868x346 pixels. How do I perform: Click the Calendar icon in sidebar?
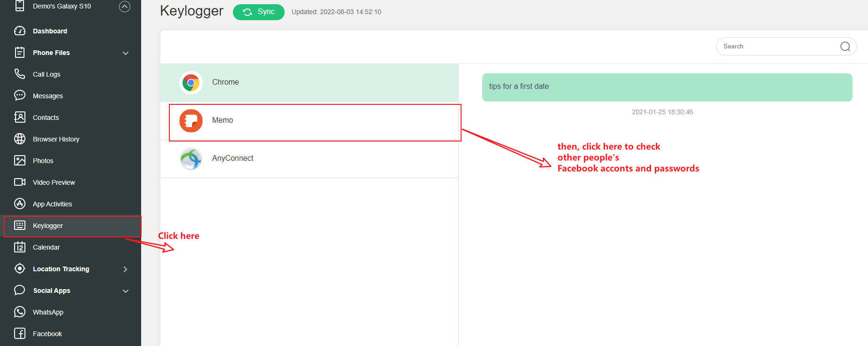tap(20, 247)
